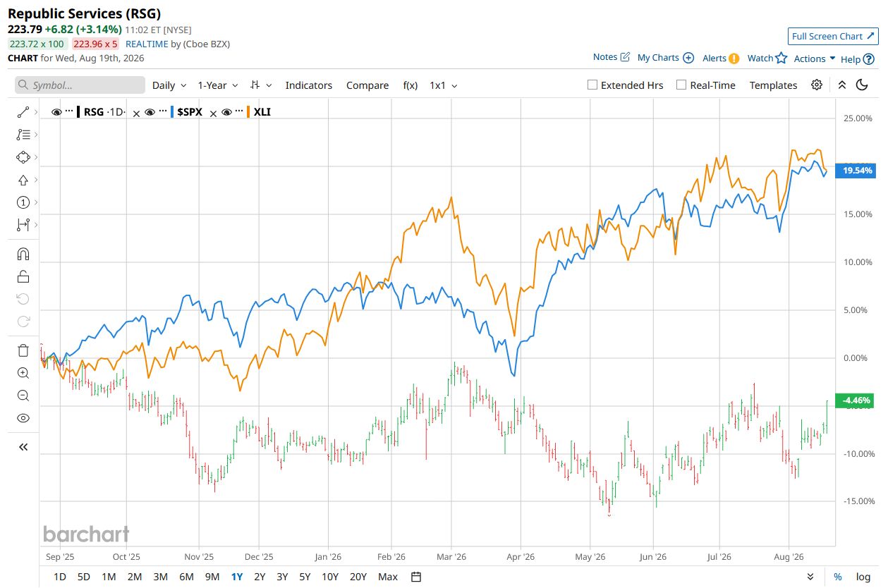Click the trash can delete icon
The height and width of the screenshot is (588, 888).
(23, 350)
